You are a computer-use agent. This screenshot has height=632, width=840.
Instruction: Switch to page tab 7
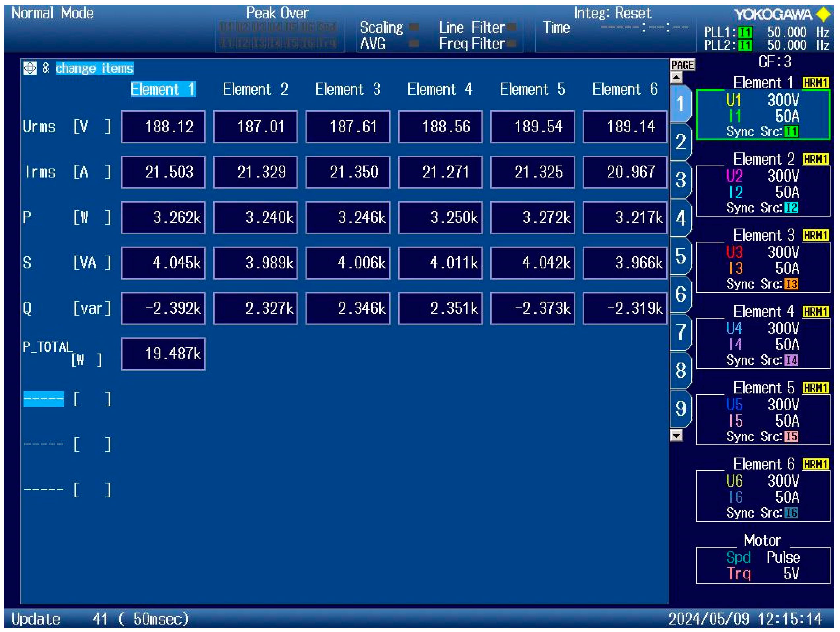pos(680,333)
